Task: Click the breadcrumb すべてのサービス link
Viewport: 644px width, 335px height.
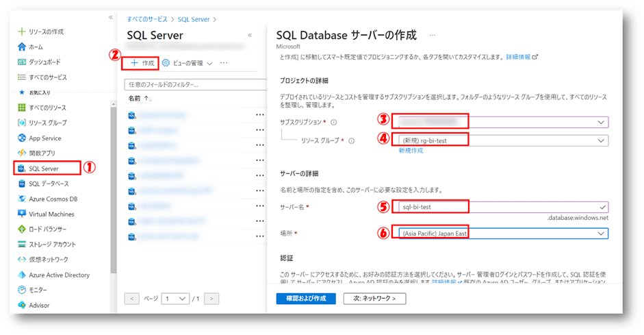Action: (x=147, y=19)
